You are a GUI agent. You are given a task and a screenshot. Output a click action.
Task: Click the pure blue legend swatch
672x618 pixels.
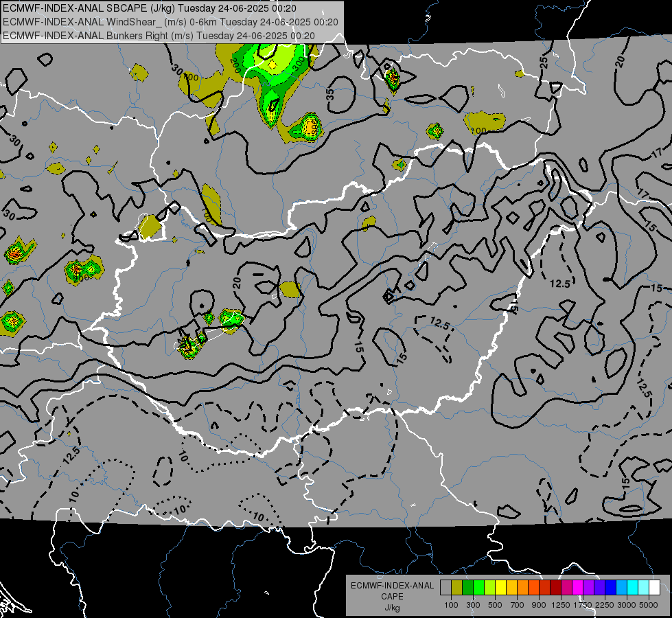tap(611, 588)
